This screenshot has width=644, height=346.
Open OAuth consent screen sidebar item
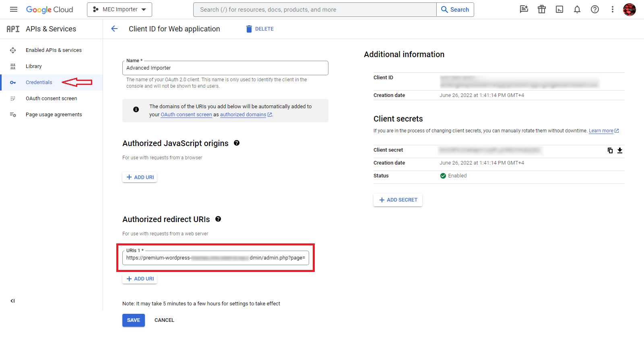click(x=51, y=99)
